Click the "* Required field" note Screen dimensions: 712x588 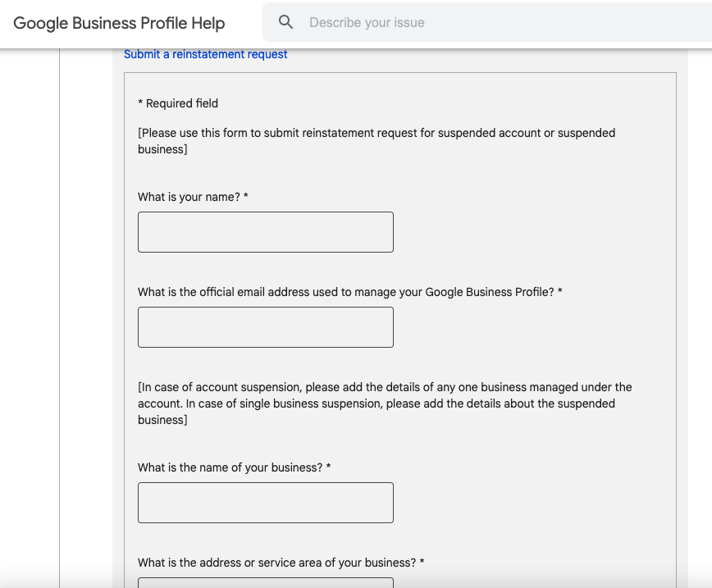click(x=178, y=103)
